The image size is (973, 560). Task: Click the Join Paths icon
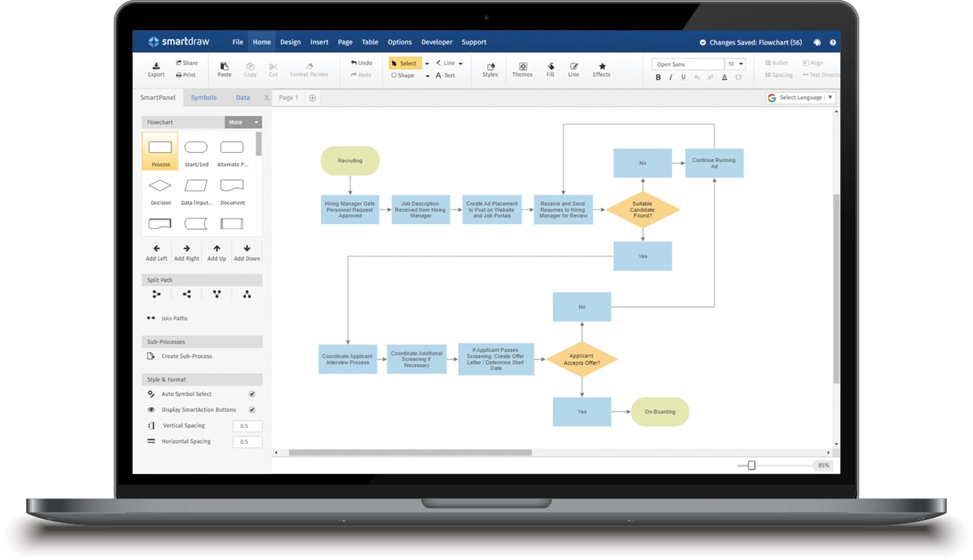click(150, 318)
